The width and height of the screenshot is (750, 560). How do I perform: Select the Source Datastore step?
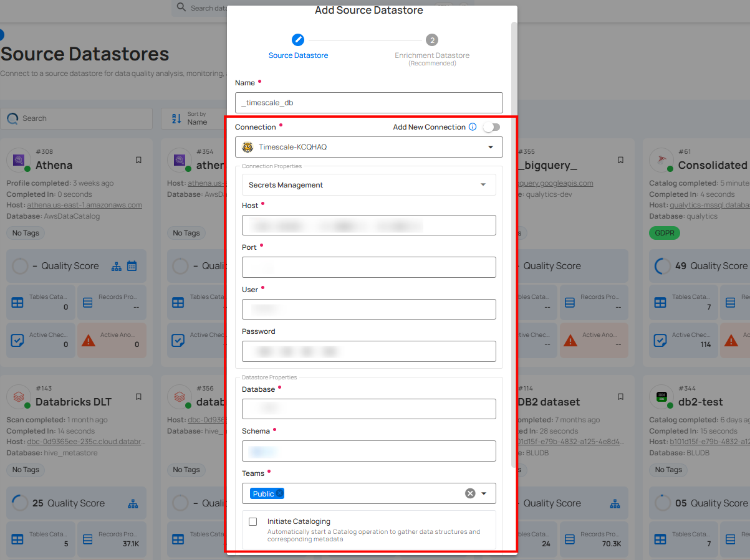(298, 40)
